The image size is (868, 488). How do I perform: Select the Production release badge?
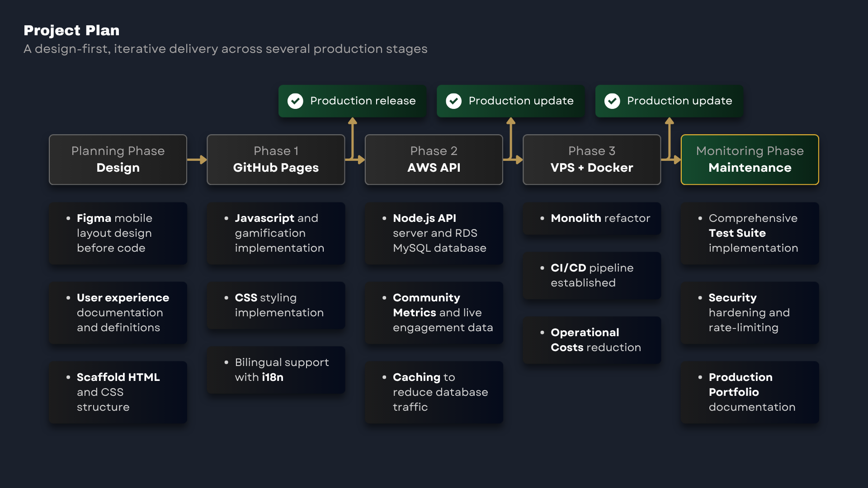pos(352,101)
